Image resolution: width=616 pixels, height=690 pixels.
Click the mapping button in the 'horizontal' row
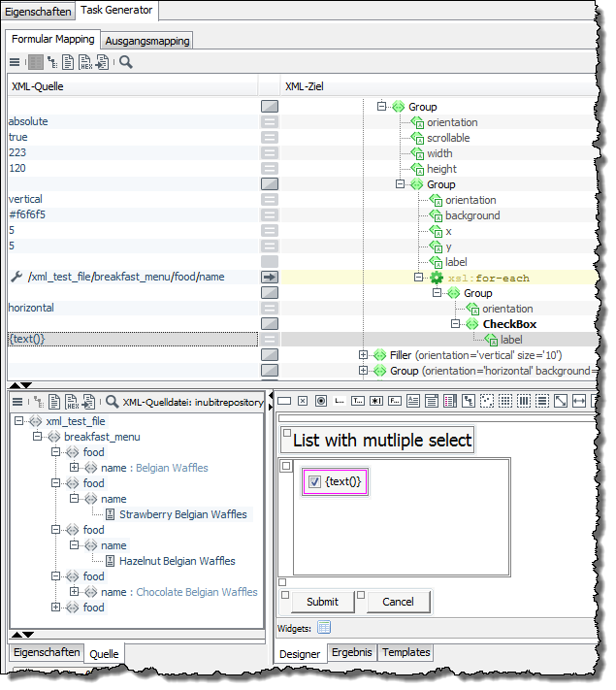tap(270, 309)
